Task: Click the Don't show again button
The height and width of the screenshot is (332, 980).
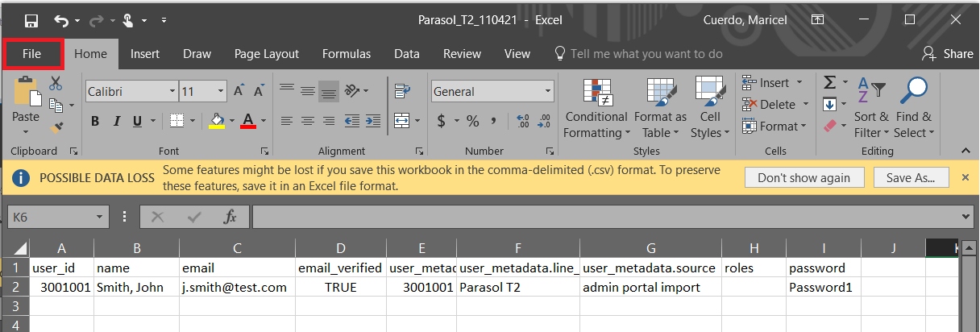Action: (804, 177)
